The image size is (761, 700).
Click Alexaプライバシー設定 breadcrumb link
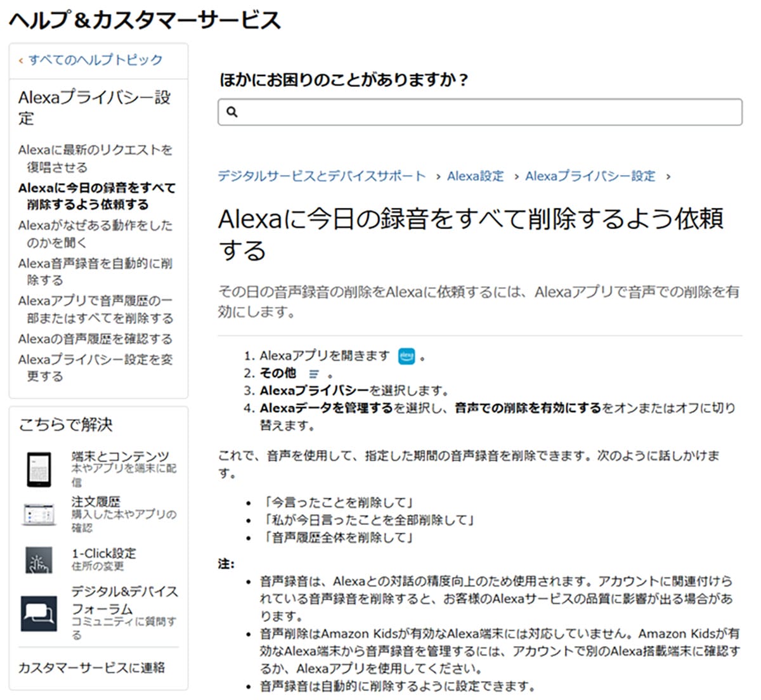coord(590,176)
